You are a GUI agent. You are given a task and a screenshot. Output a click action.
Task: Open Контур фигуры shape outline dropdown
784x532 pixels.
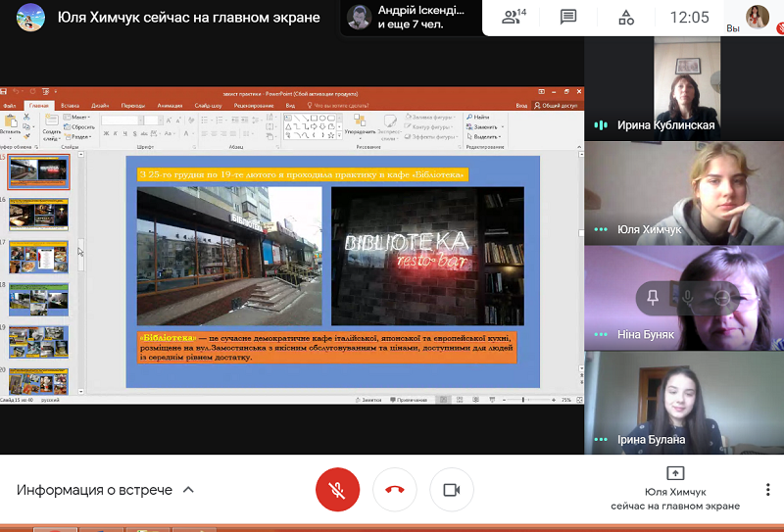pyautogui.click(x=429, y=127)
